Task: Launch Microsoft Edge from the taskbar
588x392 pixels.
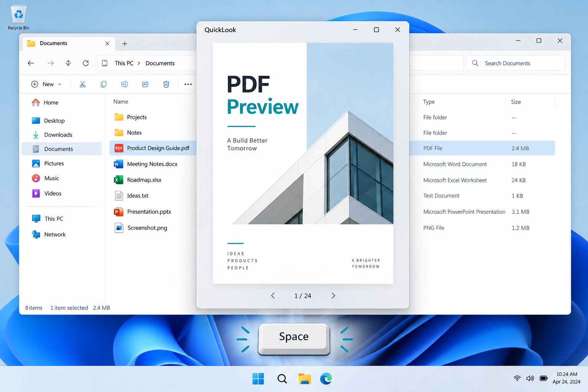Action: tap(326, 379)
